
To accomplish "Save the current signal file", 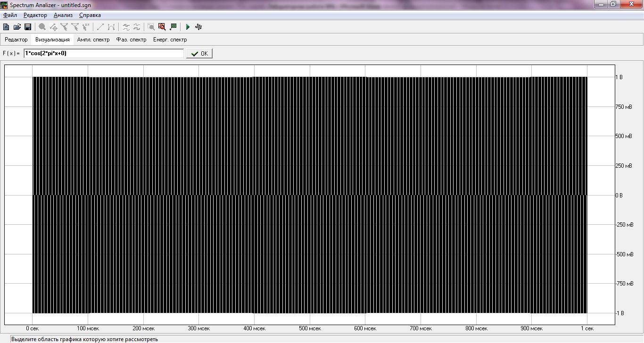I will click(28, 27).
